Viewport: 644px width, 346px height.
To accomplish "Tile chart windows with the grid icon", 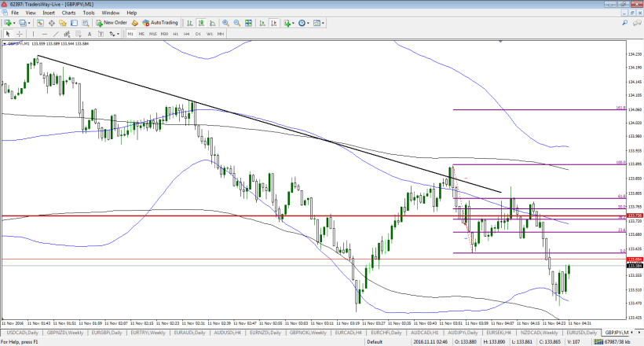I will (248, 23).
